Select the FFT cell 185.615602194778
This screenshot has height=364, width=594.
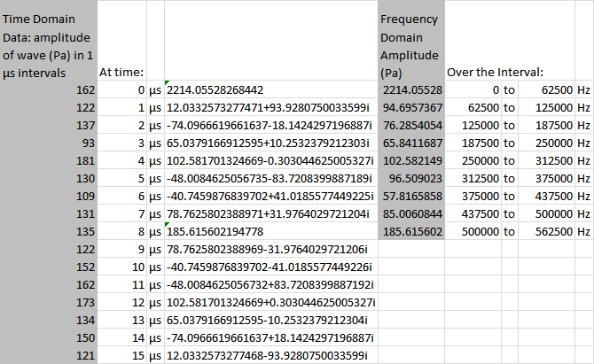coord(271,231)
